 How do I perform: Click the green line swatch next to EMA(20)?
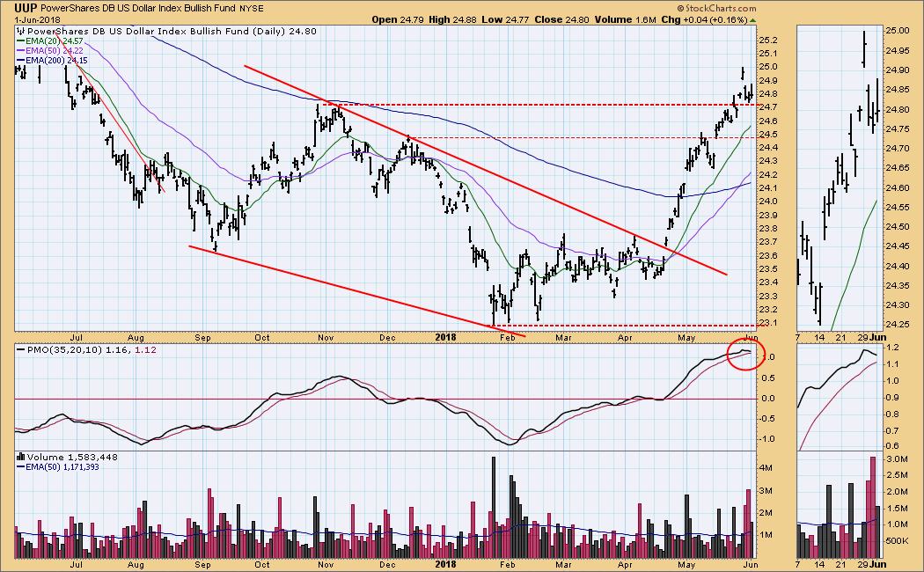tap(20, 41)
